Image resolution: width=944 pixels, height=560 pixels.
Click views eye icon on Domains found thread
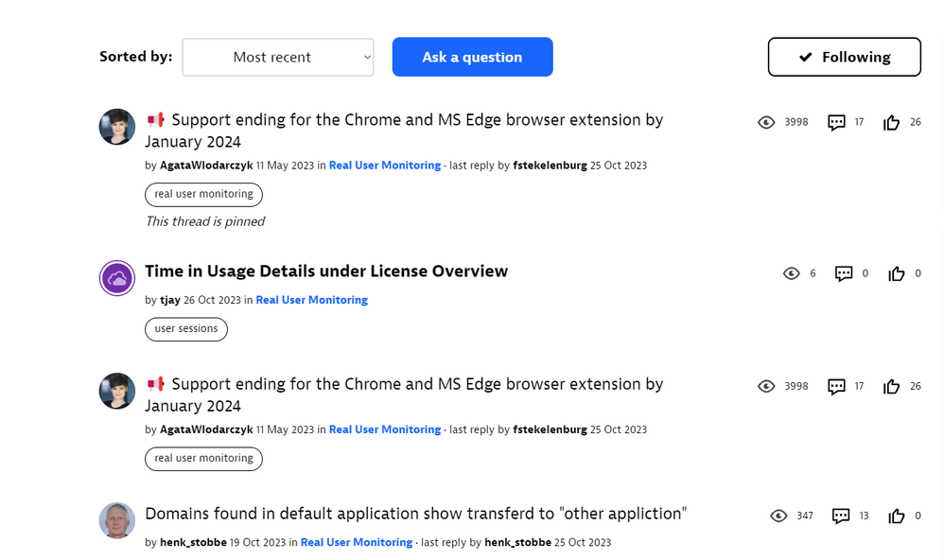(x=778, y=516)
